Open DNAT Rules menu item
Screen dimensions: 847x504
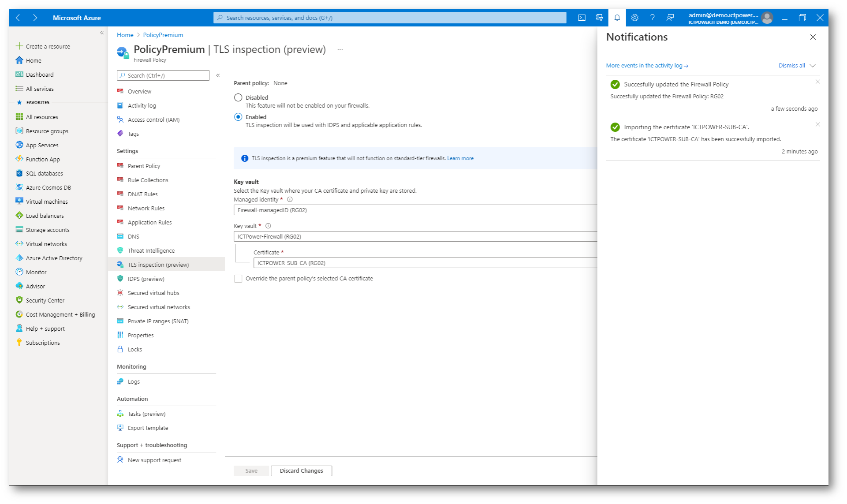click(x=142, y=194)
